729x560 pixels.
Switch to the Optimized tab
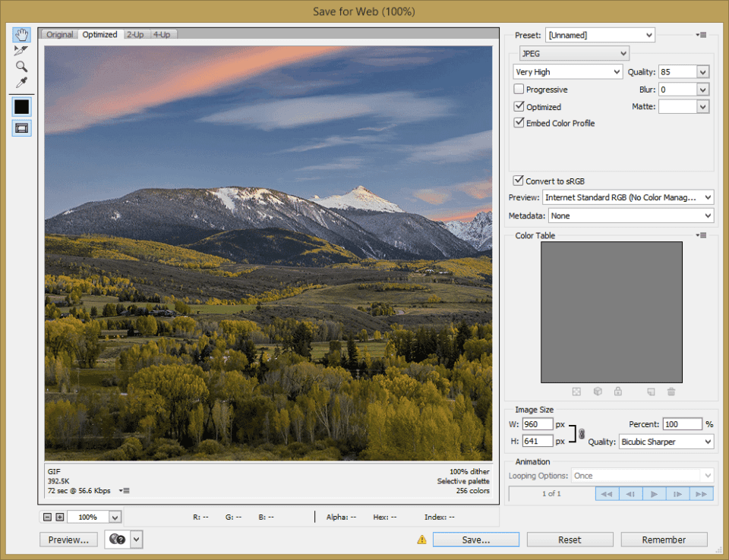pyautogui.click(x=100, y=34)
